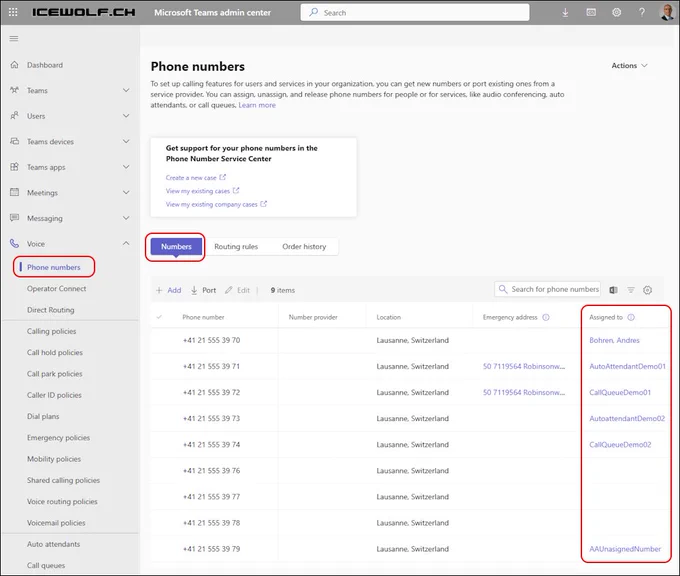Viewport: 680px width, 576px height.
Task: Open Operator Connect in the sidebar
Action: [x=56, y=288]
